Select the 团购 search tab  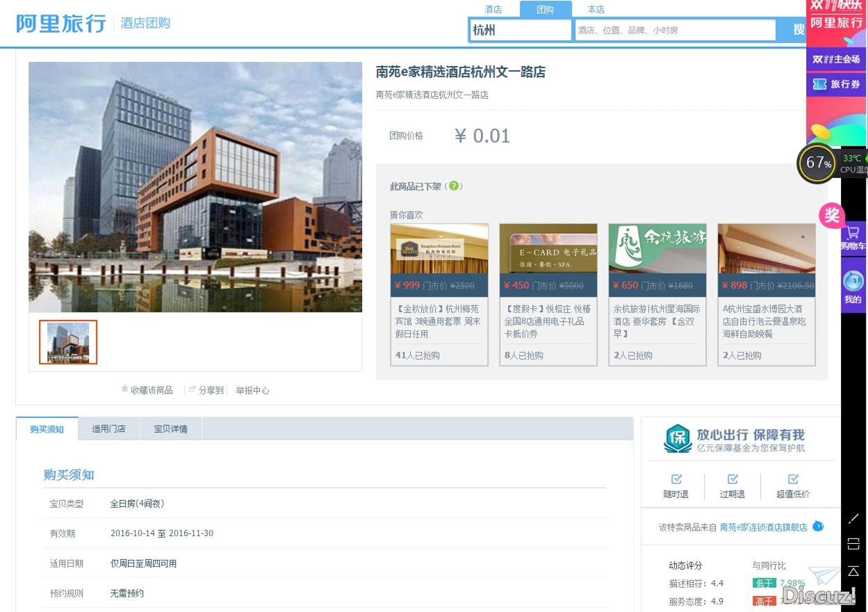[x=546, y=9]
